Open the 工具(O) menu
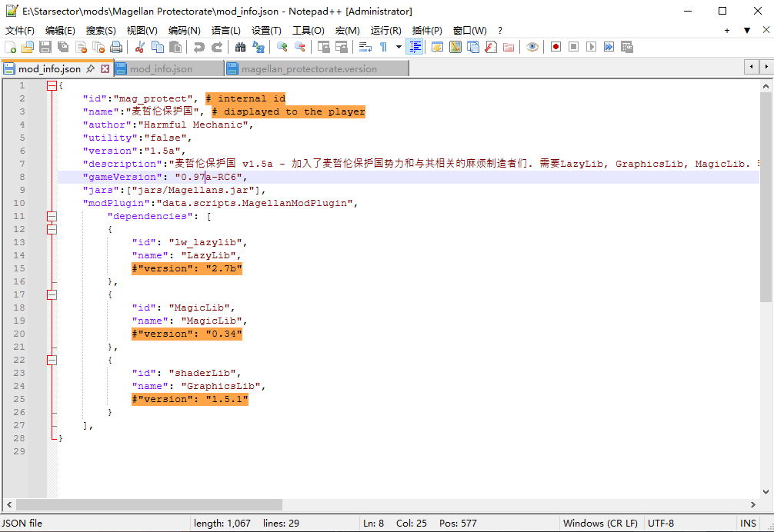Viewport: 774px width, 532px height. [309, 31]
